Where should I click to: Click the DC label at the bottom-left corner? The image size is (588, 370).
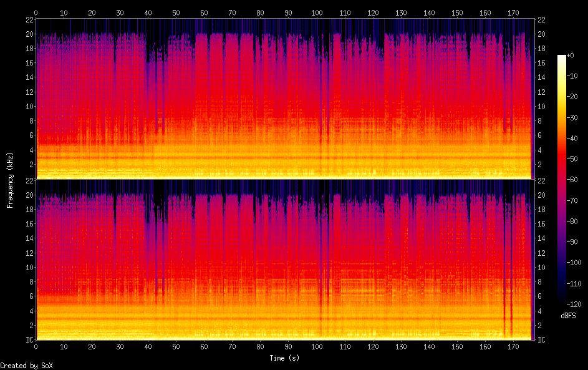click(28, 339)
